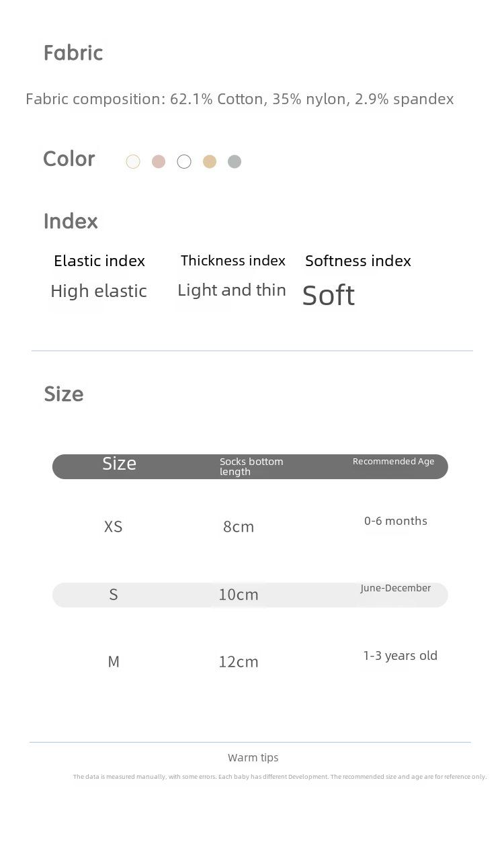
Task: Click the Index section heading
Action: 71,221
